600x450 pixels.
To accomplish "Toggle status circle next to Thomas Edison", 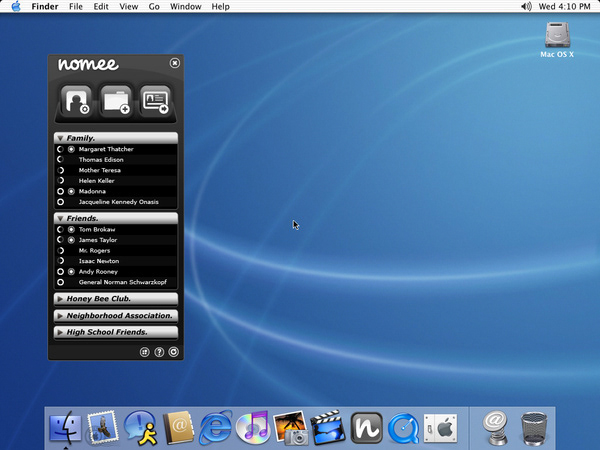I will [x=60, y=160].
